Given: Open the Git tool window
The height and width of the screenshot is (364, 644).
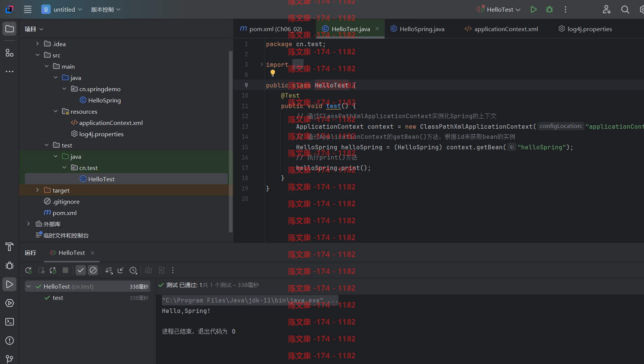Looking at the screenshot, I should tap(10, 359).
